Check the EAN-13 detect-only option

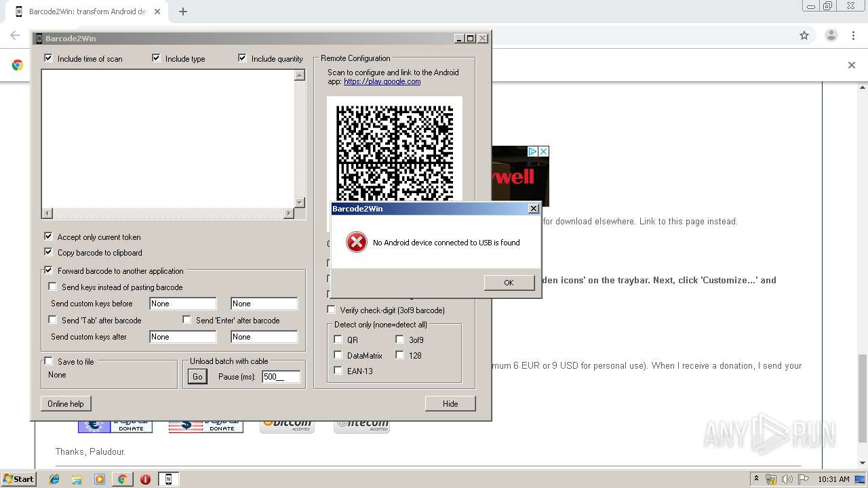tap(338, 371)
